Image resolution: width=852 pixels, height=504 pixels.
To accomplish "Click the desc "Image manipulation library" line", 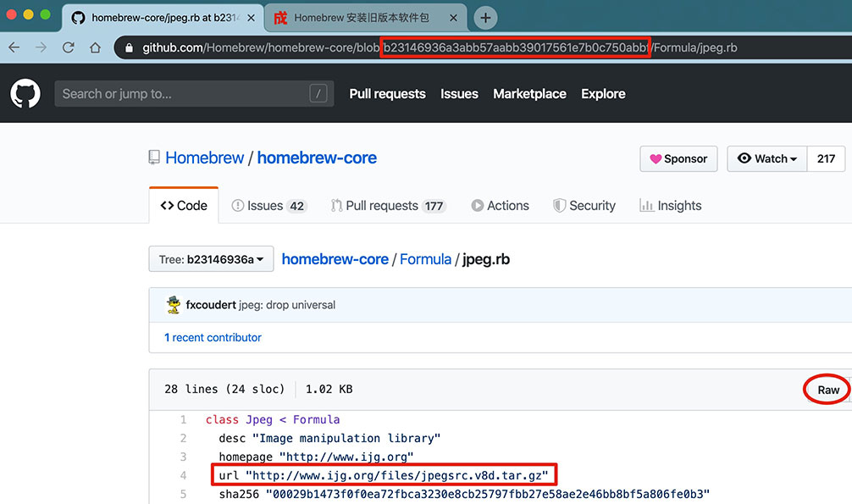I will [329, 438].
